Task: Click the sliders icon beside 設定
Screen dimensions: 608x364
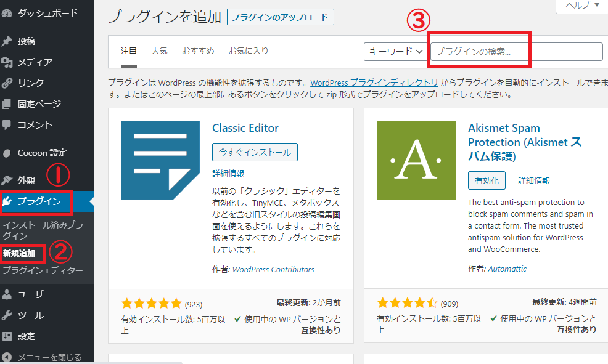Action: 7,336
